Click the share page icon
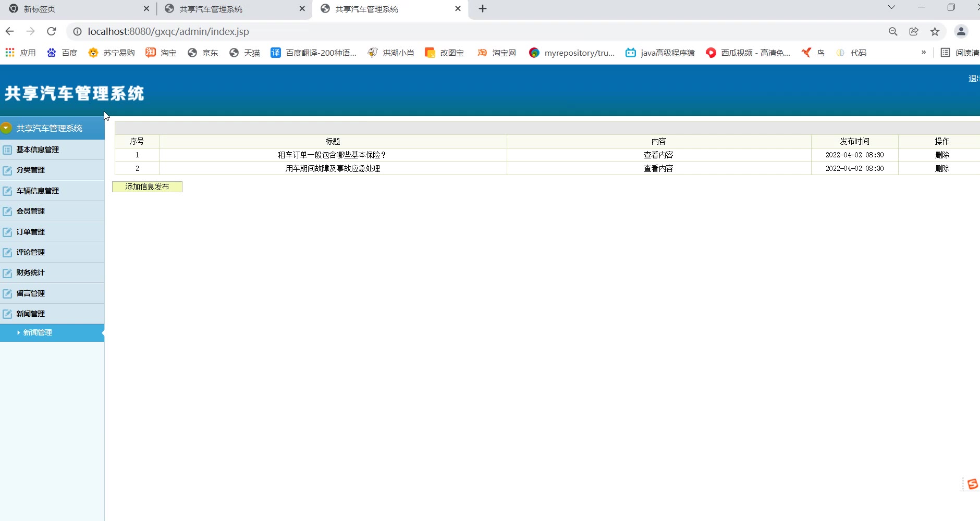Viewport: 980px width, 521px height. tap(914, 32)
